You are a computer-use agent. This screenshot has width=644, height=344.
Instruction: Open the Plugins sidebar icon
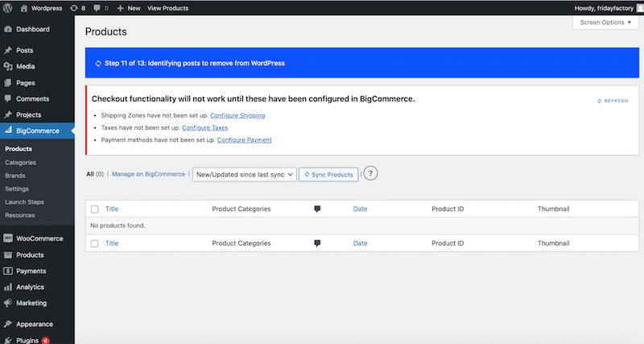[8, 341]
